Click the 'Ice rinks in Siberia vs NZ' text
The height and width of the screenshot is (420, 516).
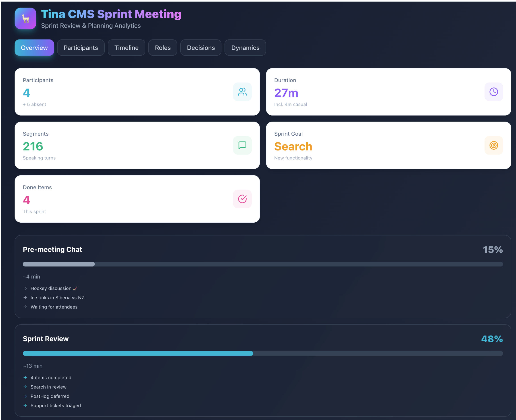point(57,298)
